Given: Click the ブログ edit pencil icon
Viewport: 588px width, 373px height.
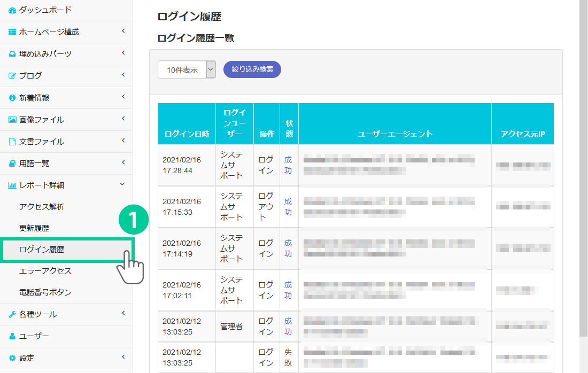Looking at the screenshot, I should coord(12,76).
